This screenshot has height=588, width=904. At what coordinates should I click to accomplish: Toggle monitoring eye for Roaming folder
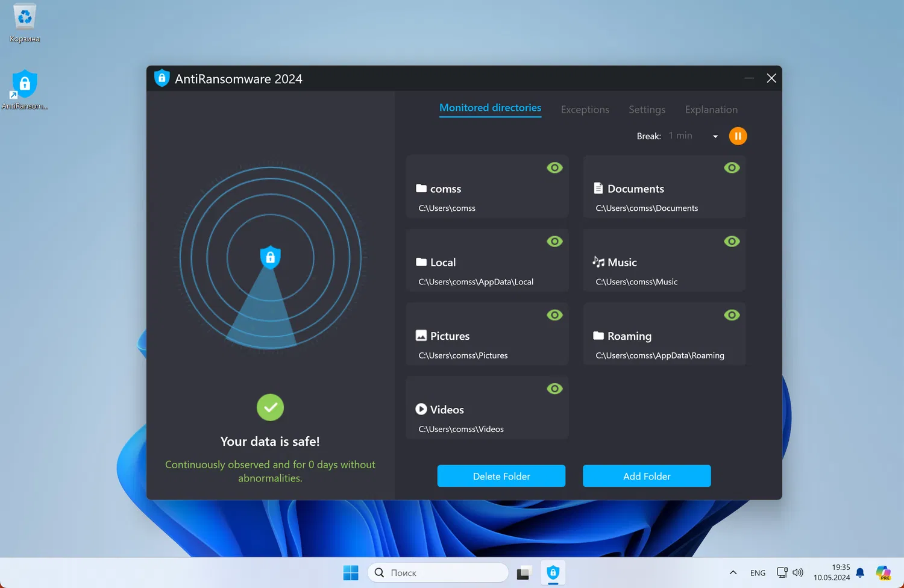click(732, 315)
